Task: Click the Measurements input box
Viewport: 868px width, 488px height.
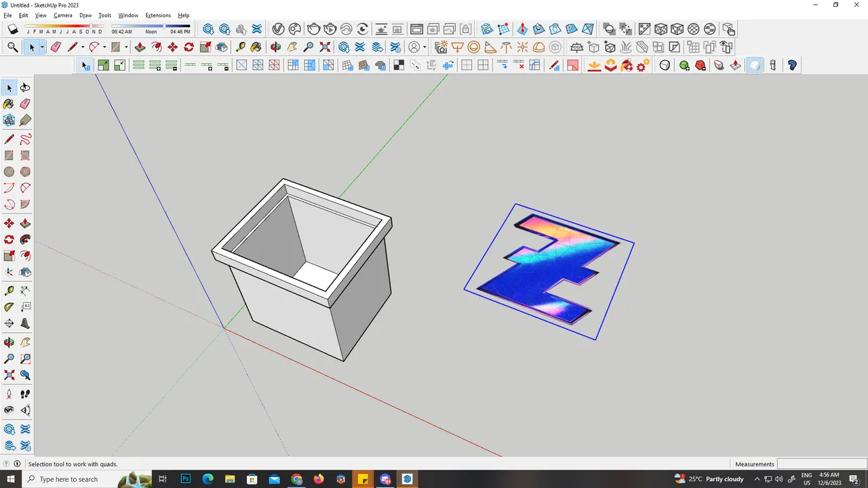Action: click(822, 464)
